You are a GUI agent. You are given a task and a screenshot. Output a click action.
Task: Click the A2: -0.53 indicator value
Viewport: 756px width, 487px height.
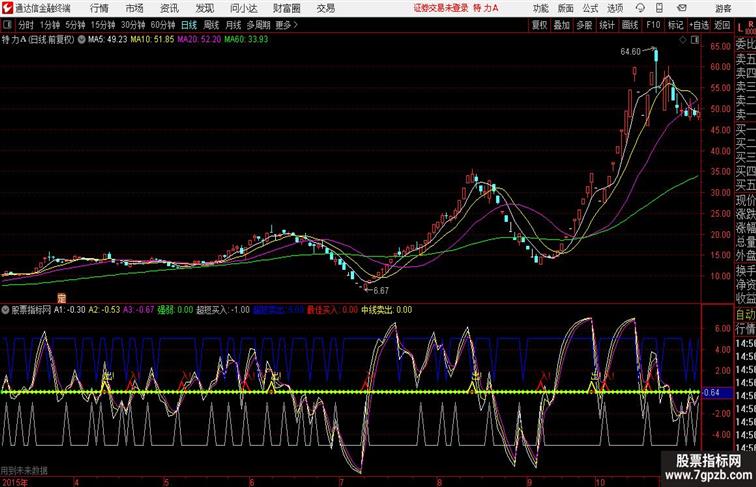[104, 310]
